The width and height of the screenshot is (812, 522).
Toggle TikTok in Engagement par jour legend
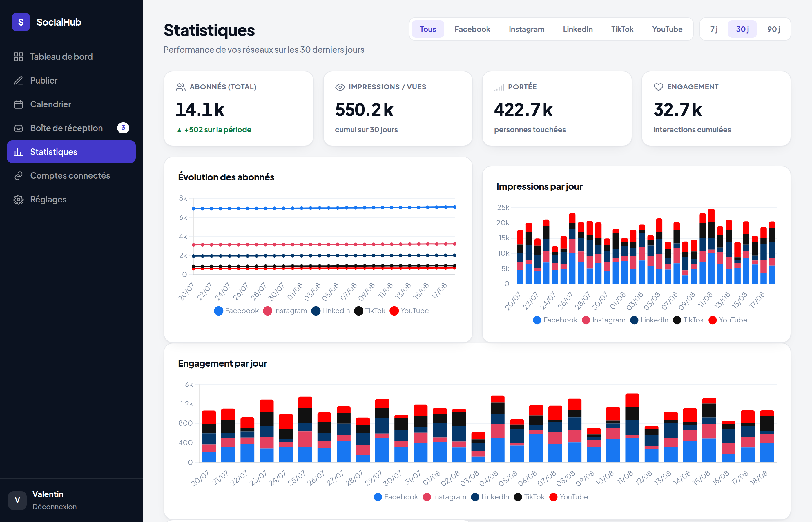coord(529,497)
